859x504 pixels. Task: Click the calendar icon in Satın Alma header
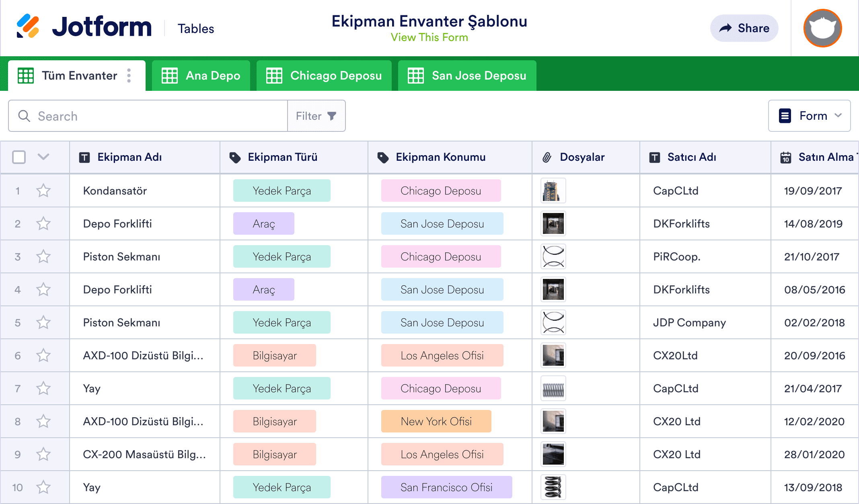[x=785, y=158]
